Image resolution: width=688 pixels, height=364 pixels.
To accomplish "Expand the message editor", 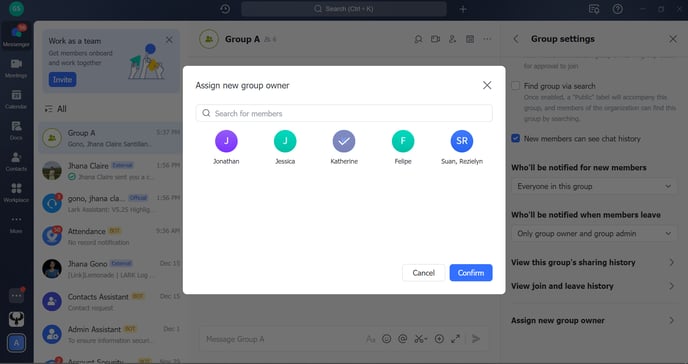I will [x=455, y=339].
